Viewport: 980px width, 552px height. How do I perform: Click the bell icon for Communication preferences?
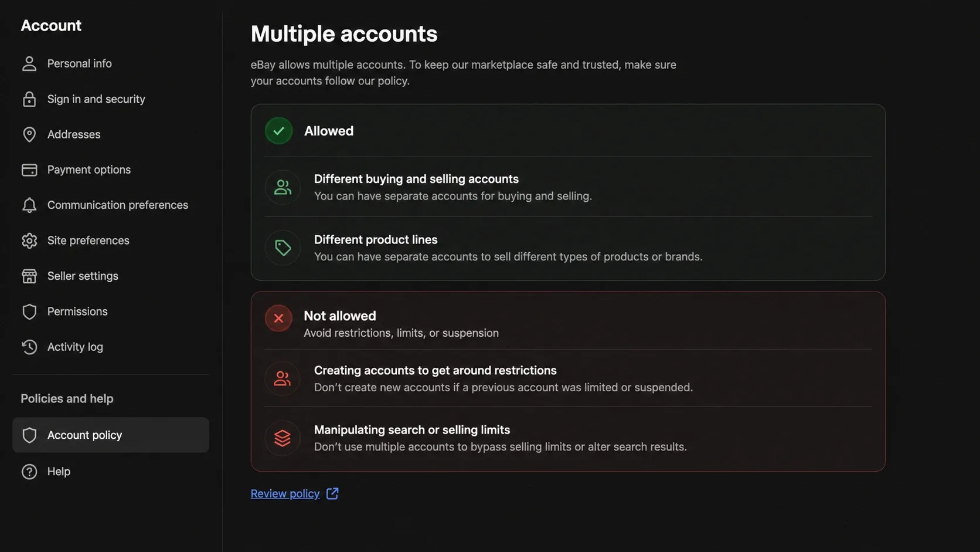(29, 205)
